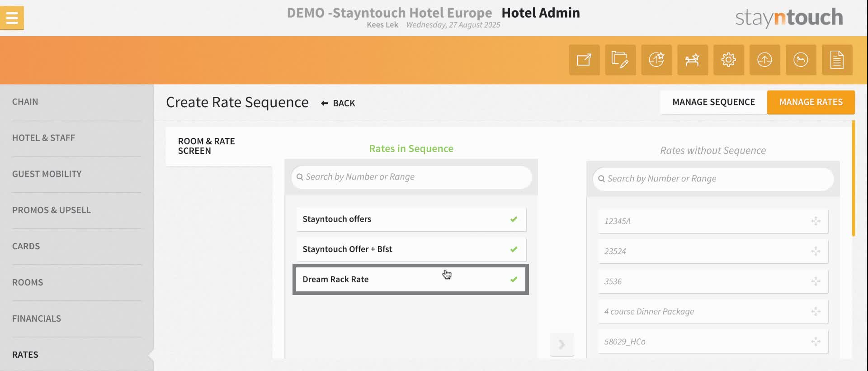This screenshot has height=371, width=868.
Task: Click the upsell circle-arrow with star icon
Action: pyautogui.click(x=656, y=60)
